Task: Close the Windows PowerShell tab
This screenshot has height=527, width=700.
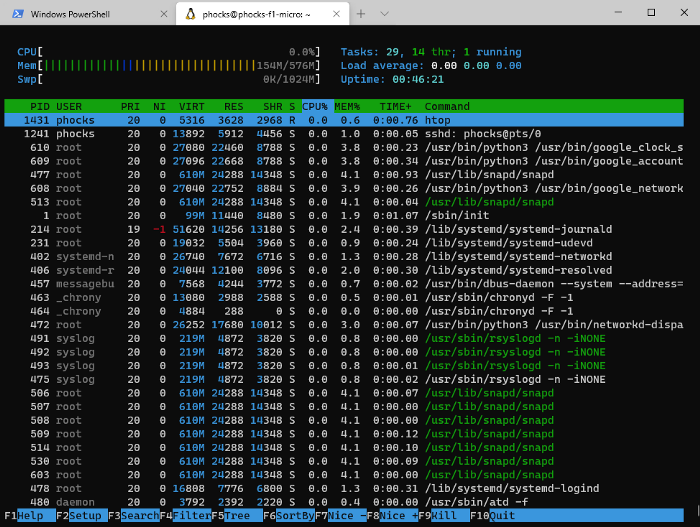Action: pyautogui.click(x=164, y=14)
